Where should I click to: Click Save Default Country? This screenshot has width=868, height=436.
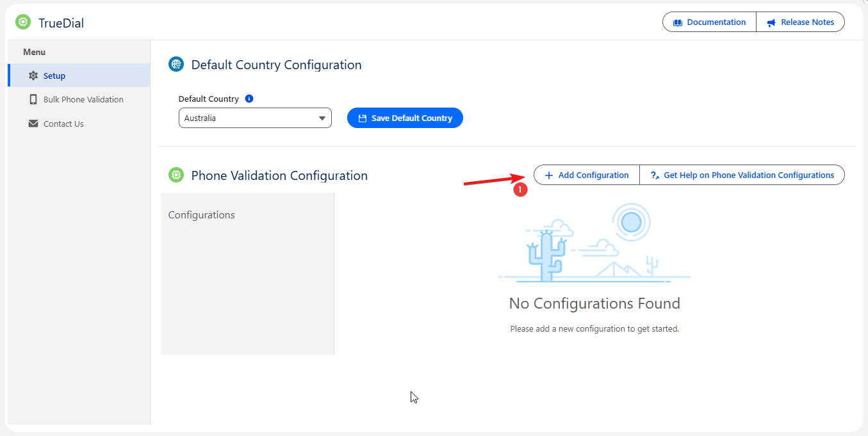405,118
